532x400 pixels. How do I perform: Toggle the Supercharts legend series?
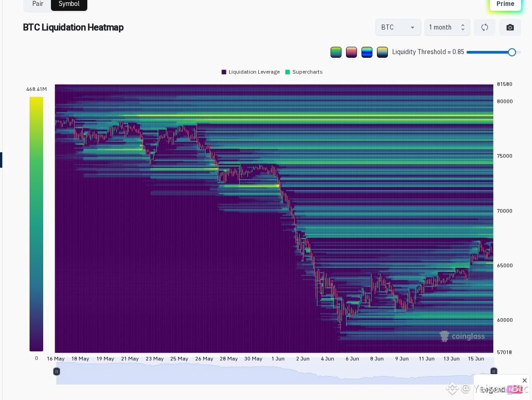(304, 72)
